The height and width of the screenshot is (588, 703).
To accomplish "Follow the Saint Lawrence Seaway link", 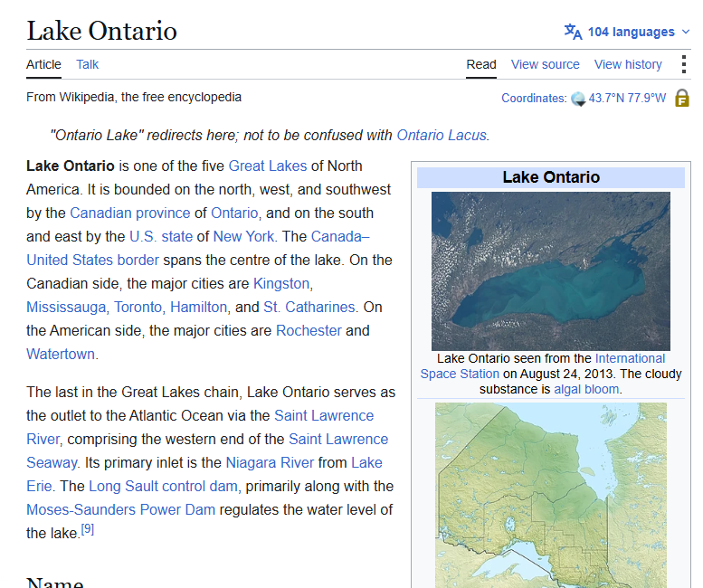I will tap(338, 440).
